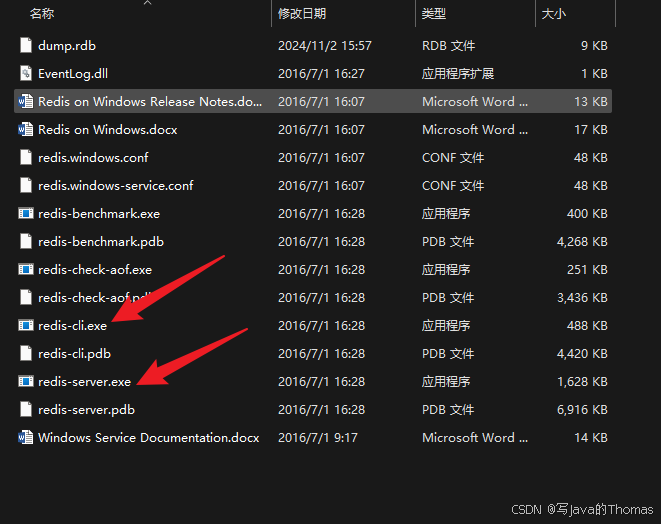Select the redis-server.exe file name
This screenshot has width=661, height=524.
click(x=84, y=382)
